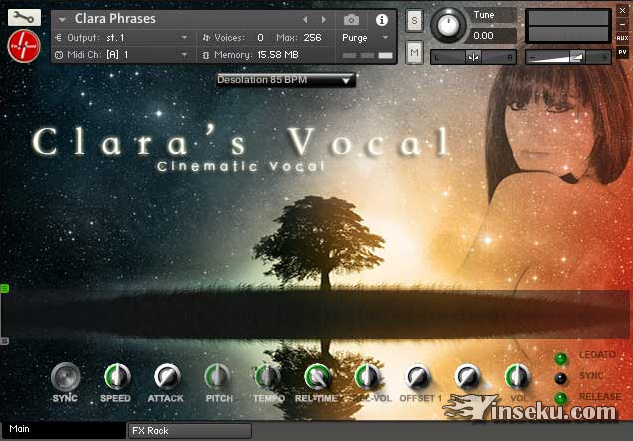The height and width of the screenshot is (441, 633).
Task: Click the info icon in header
Action: point(381,19)
